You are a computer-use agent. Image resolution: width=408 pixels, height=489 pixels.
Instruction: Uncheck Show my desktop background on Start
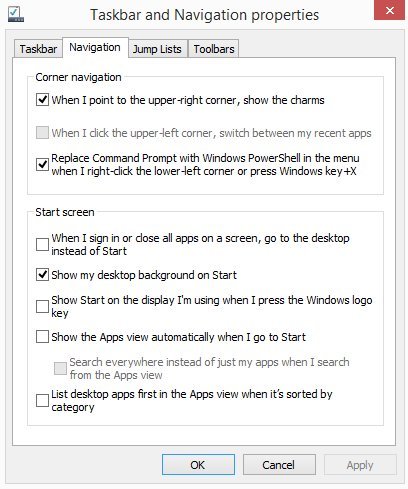(x=42, y=275)
